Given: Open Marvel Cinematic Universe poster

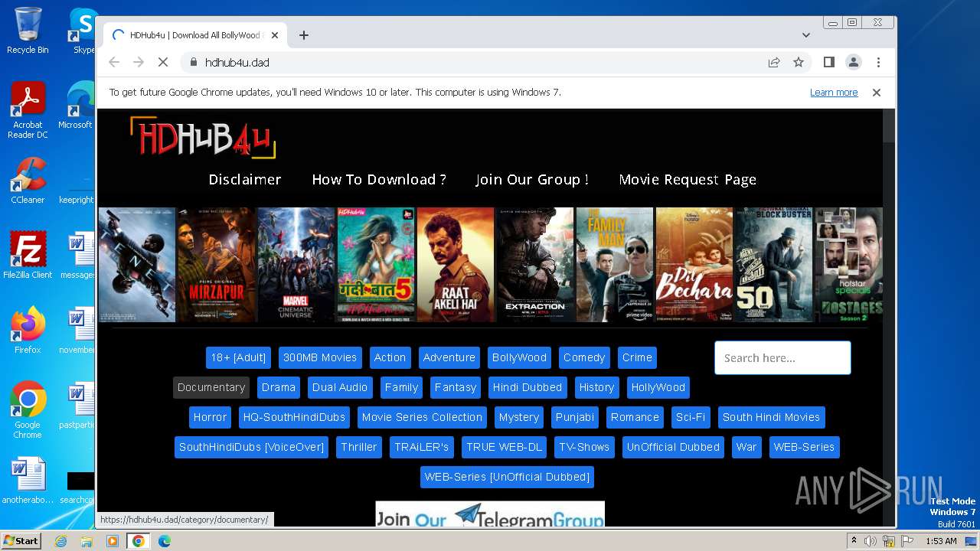Looking at the screenshot, I should (296, 265).
